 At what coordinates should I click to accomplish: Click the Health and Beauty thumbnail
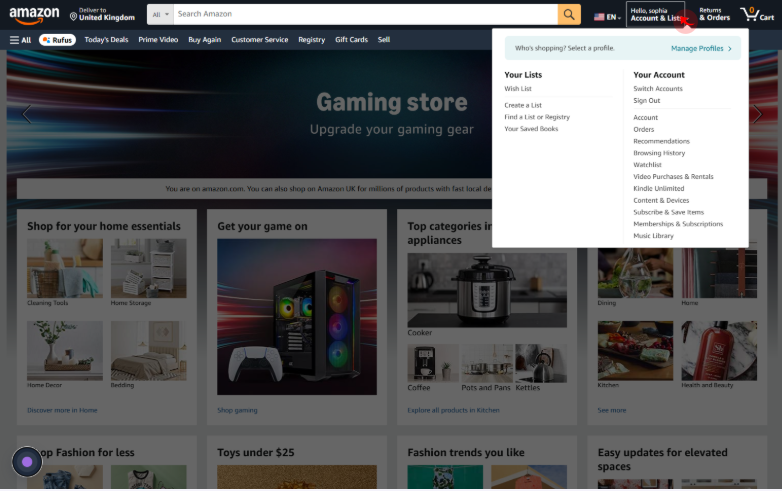pyautogui.click(x=719, y=350)
